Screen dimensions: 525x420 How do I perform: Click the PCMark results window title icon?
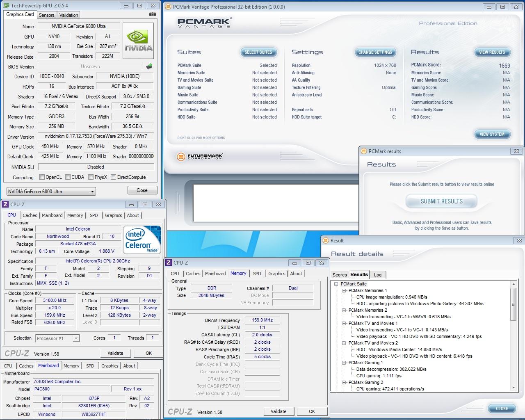[x=363, y=151]
